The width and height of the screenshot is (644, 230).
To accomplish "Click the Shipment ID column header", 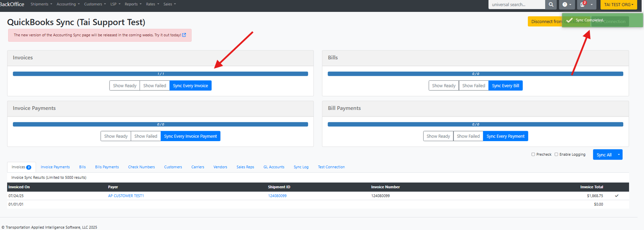I will (x=279, y=187).
